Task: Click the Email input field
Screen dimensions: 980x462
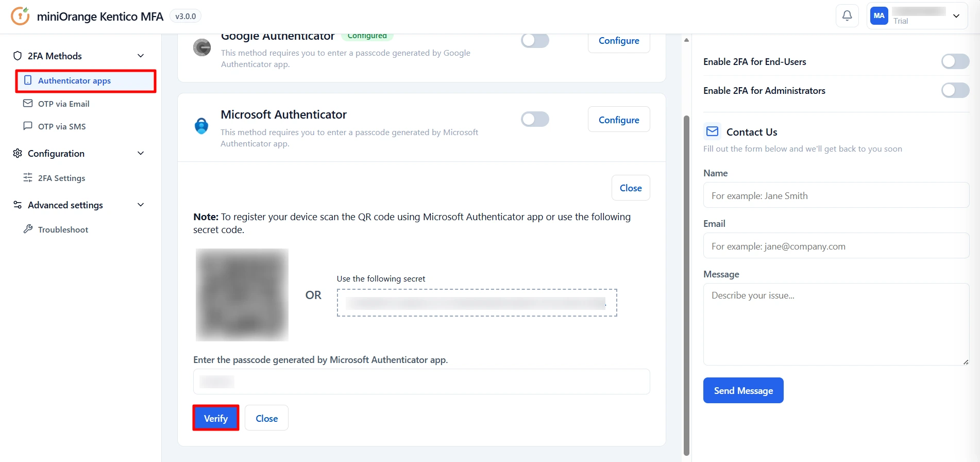Action: click(x=836, y=246)
